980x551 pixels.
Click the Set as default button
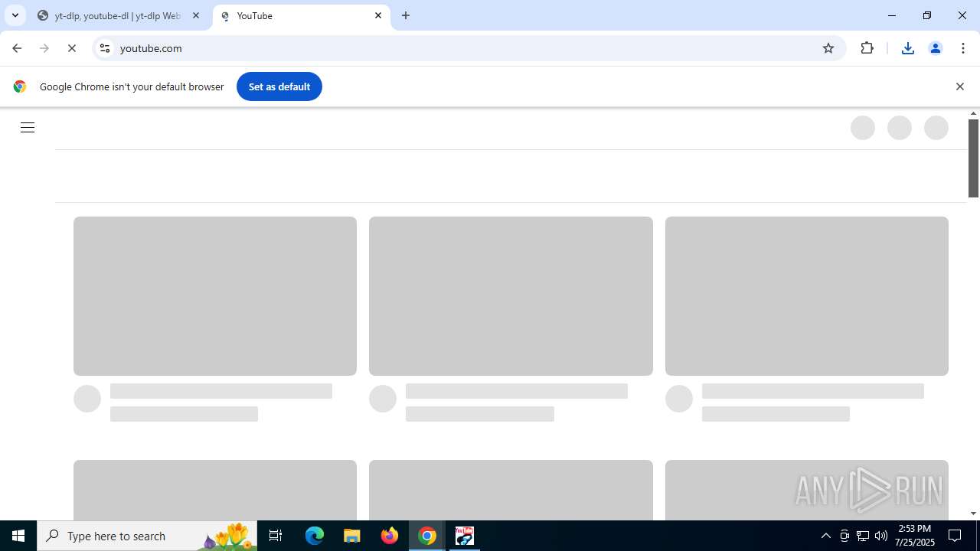click(x=279, y=86)
